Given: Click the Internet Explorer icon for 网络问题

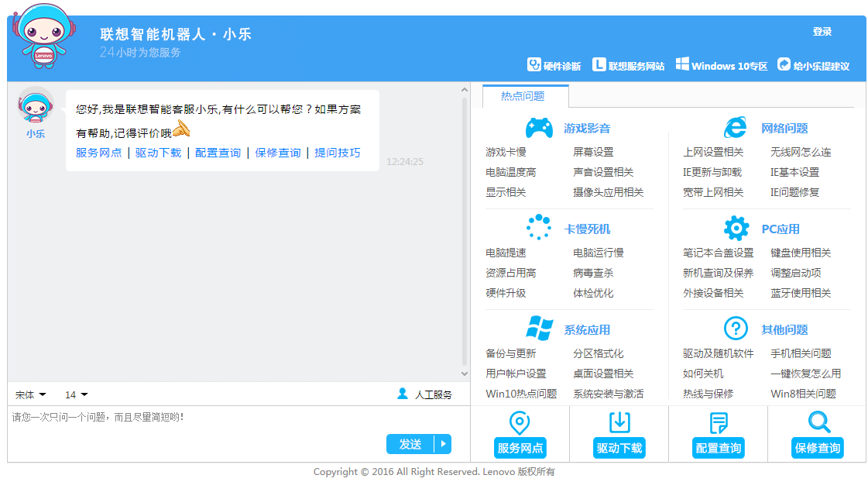Looking at the screenshot, I should [x=736, y=127].
